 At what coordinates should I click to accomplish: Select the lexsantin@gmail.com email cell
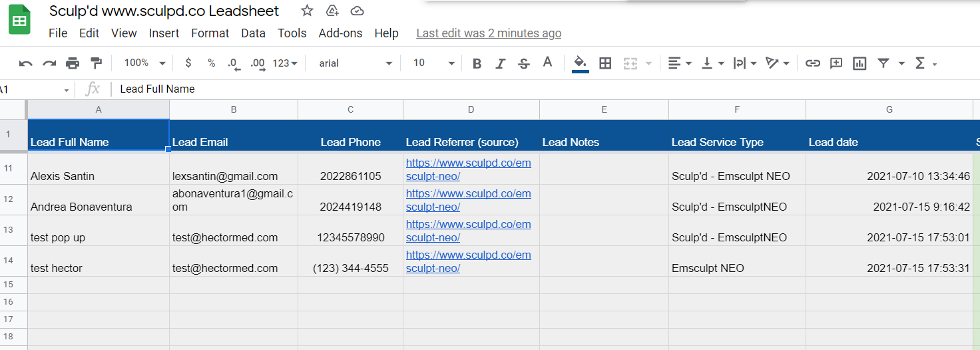pyautogui.click(x=234, y=169)
